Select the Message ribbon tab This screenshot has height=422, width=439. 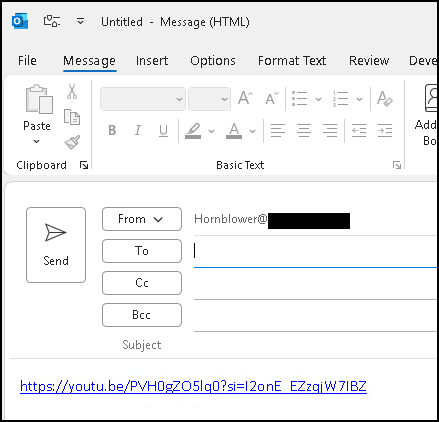89,61
